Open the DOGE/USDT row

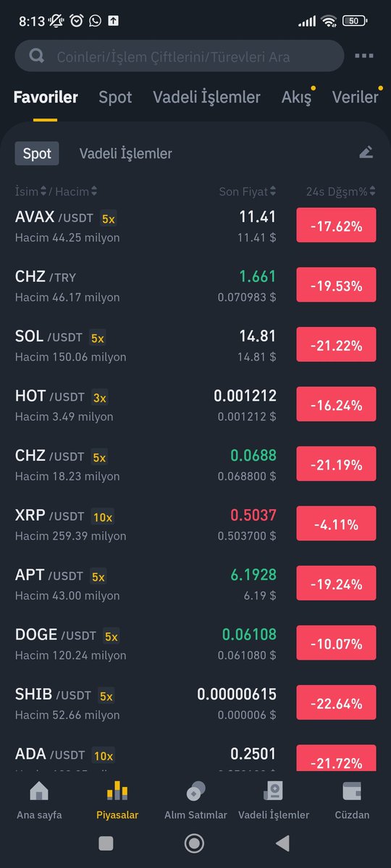tap(195, 644)
